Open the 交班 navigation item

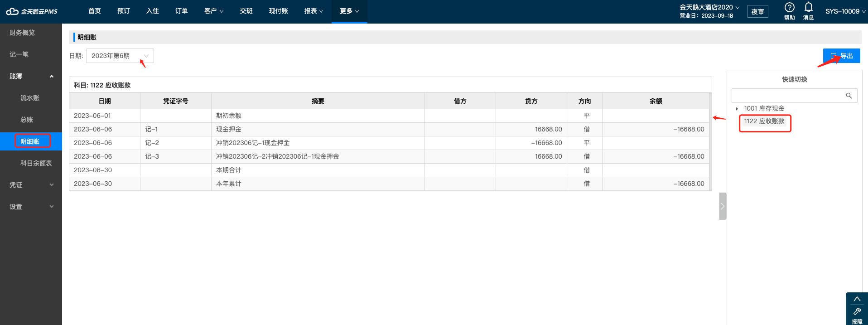246,11
